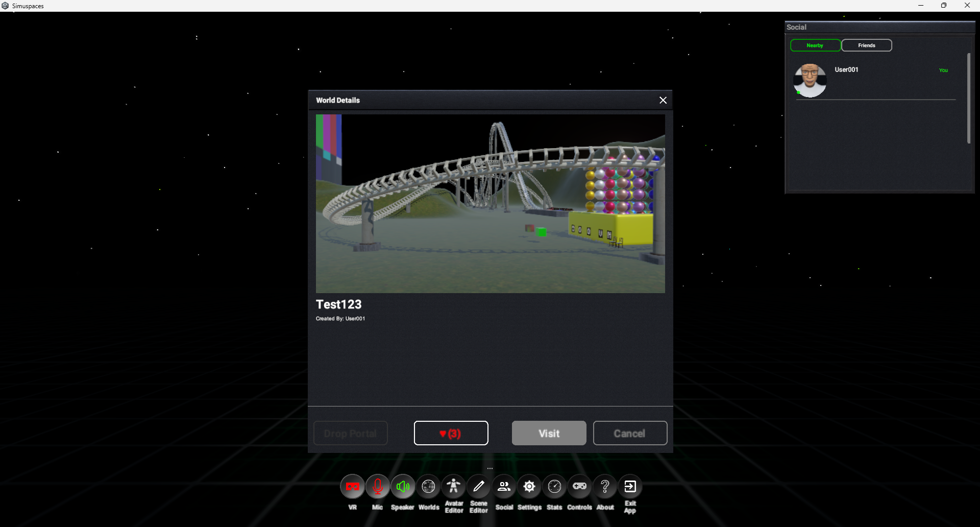Click the Drop Portal button

(351, 433)
